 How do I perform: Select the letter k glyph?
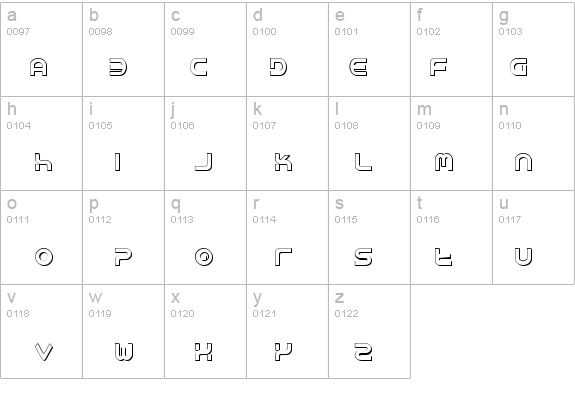(x=283, y=162)
